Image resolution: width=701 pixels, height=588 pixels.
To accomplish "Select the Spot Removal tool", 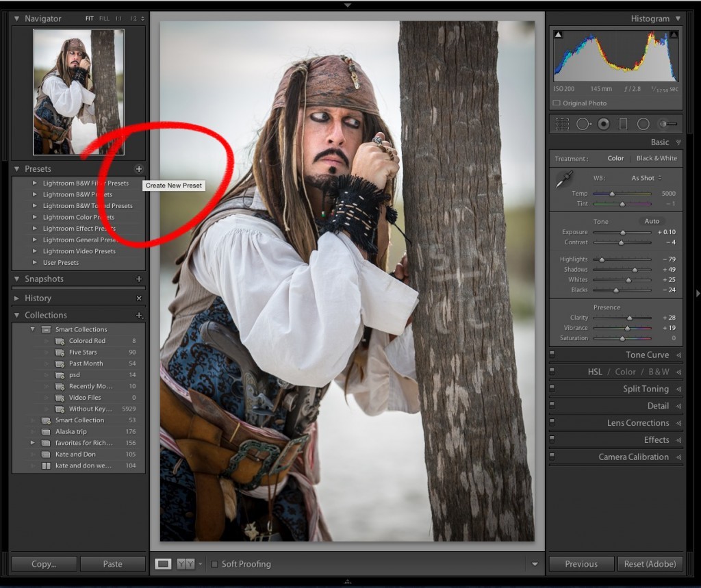I will pyautogui.click(x=583, y=123).
